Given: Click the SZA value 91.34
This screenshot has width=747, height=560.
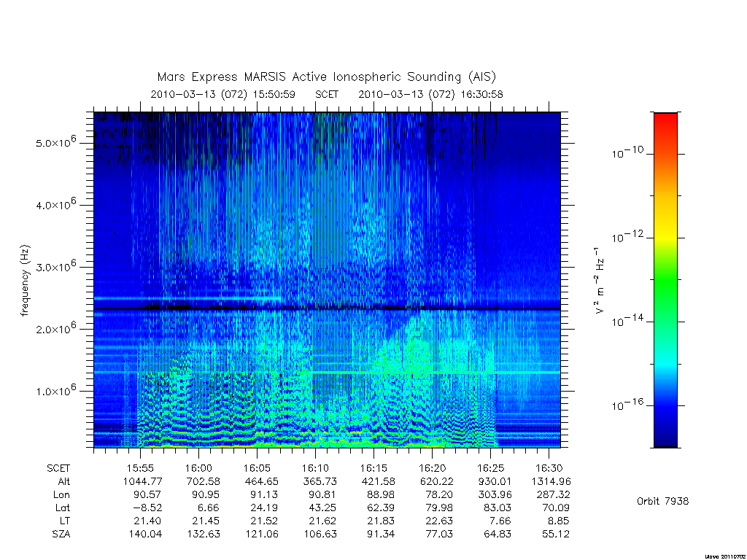Looking at the screenshot, I should (381, 534).
